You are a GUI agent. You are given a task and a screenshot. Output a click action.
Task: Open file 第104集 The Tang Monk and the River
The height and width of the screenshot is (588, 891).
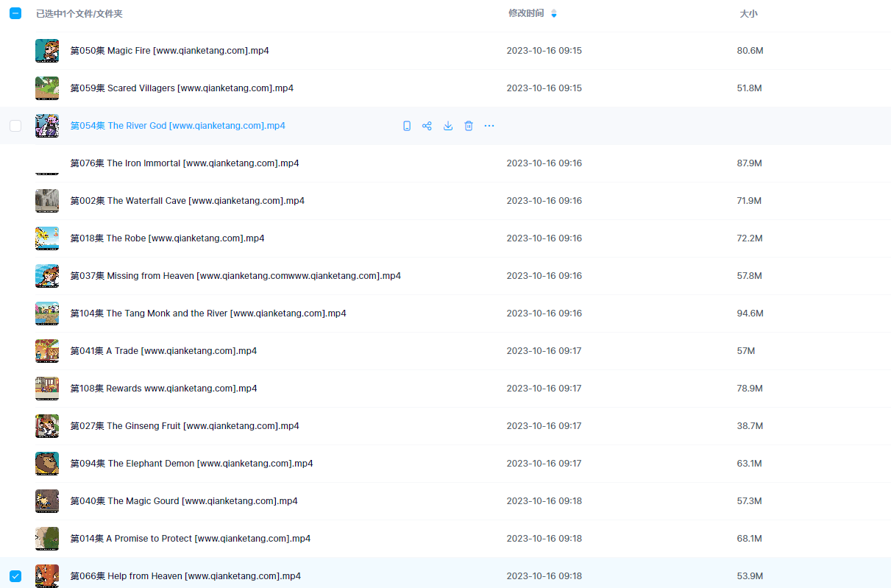coord(208,314)
